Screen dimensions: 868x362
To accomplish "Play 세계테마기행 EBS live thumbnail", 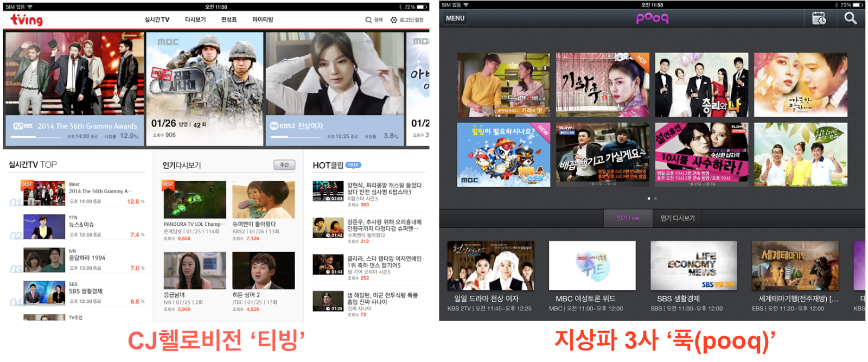I will 795,266.
